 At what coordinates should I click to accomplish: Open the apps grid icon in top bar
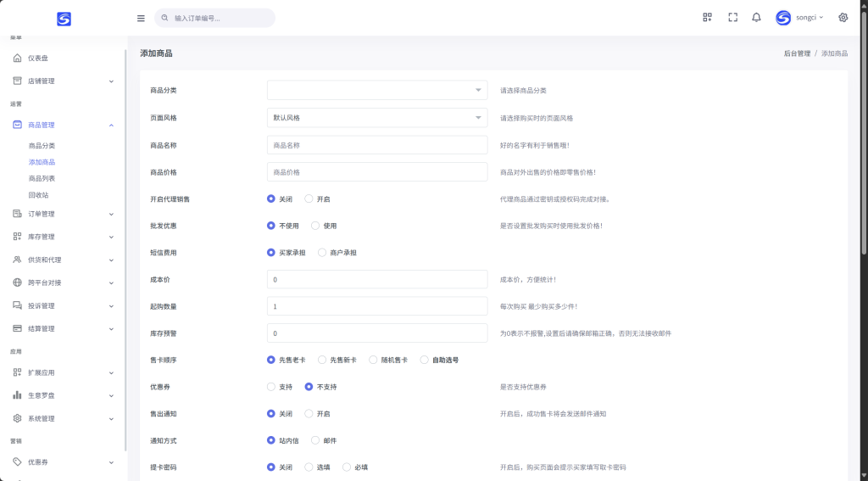pos(707,18)
